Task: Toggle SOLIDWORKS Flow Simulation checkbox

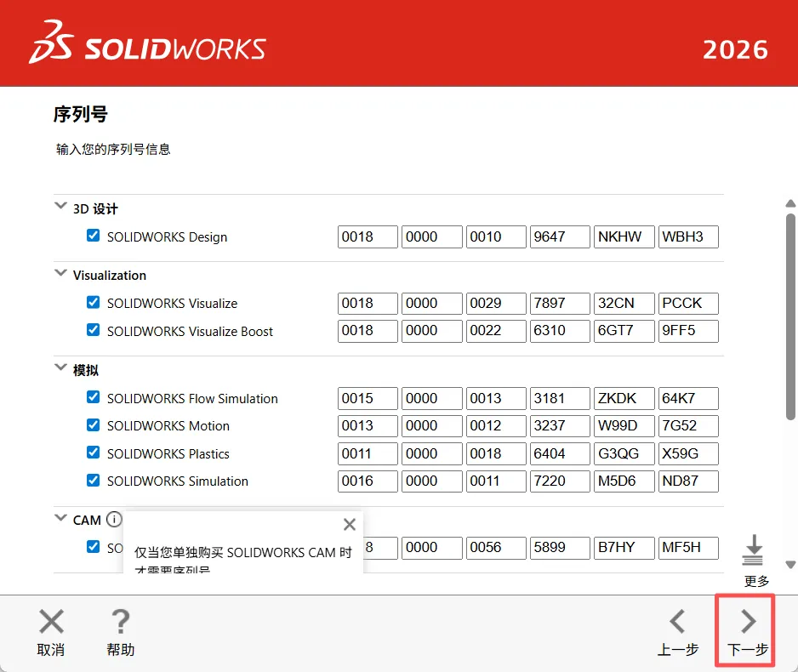Action: (93, 396)
